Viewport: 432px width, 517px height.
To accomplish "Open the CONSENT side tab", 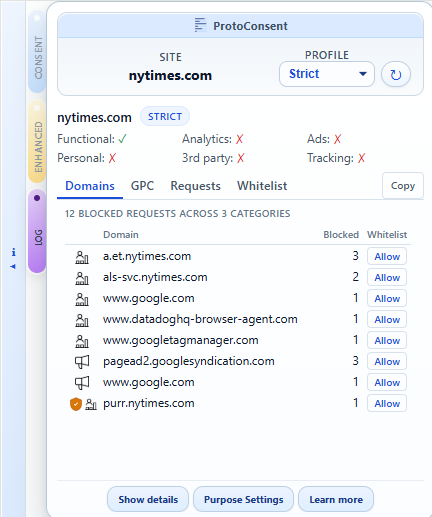I will point(37,52).
